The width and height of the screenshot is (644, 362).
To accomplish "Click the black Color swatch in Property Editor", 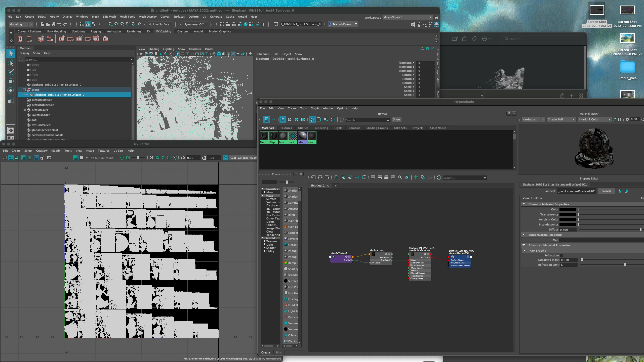I will [568, 209].
